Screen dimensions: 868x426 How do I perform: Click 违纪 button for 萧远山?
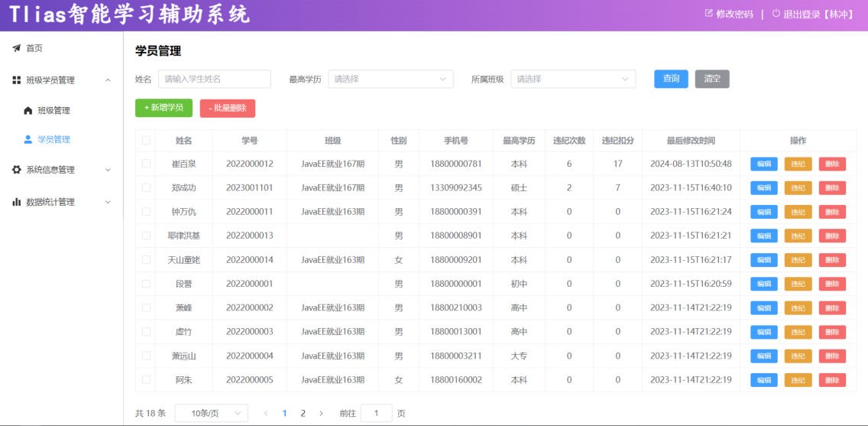pyautogui.click(x=798, y=356)
